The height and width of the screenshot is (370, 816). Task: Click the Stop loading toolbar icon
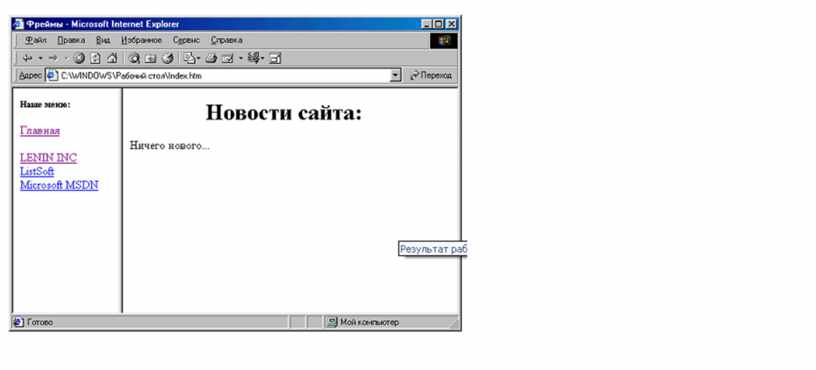79,58
